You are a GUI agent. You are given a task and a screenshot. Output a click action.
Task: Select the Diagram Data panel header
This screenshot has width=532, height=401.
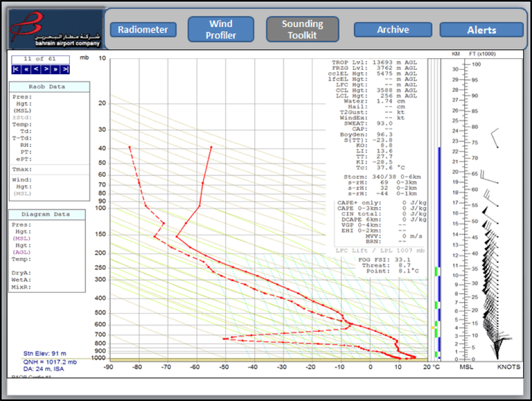47,215
